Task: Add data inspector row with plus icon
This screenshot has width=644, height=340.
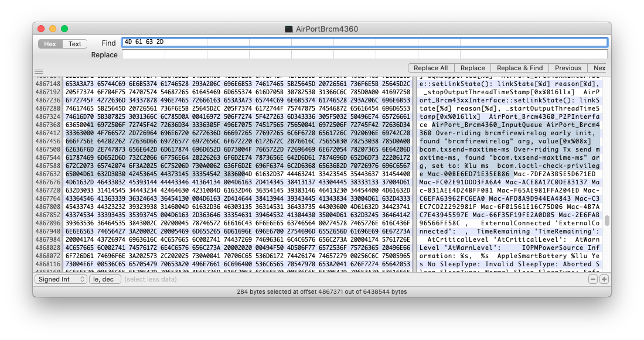Action: pos(604,279)
